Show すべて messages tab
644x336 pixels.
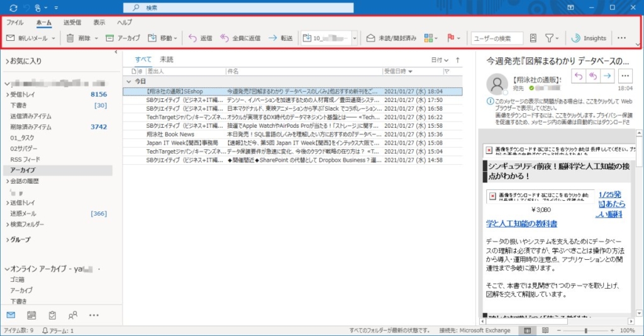point(143,60)
